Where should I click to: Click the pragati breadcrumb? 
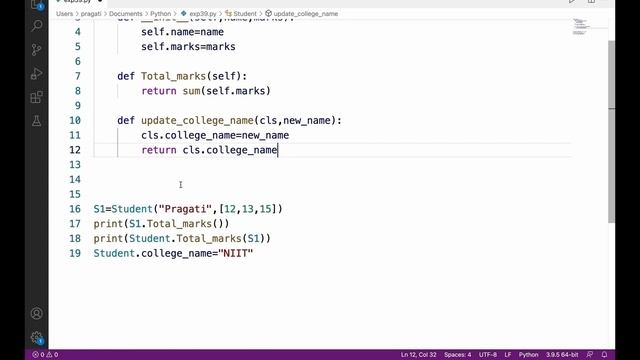91,14
